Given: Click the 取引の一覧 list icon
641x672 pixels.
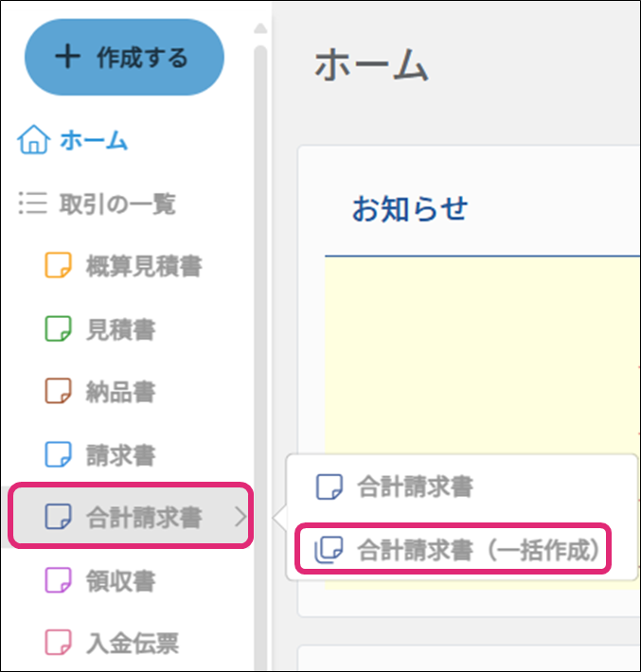Looking at the screenshot, I should pyautogui.click(x=32, y=204).
